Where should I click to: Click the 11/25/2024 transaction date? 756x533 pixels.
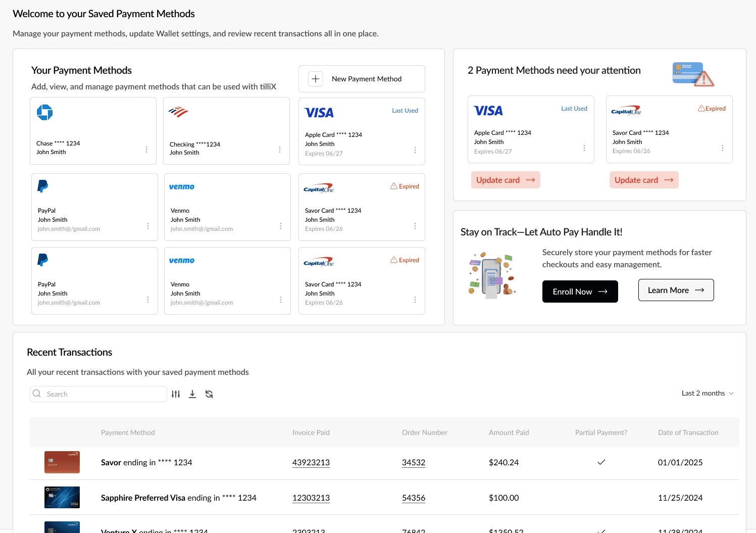pos(680,498)
